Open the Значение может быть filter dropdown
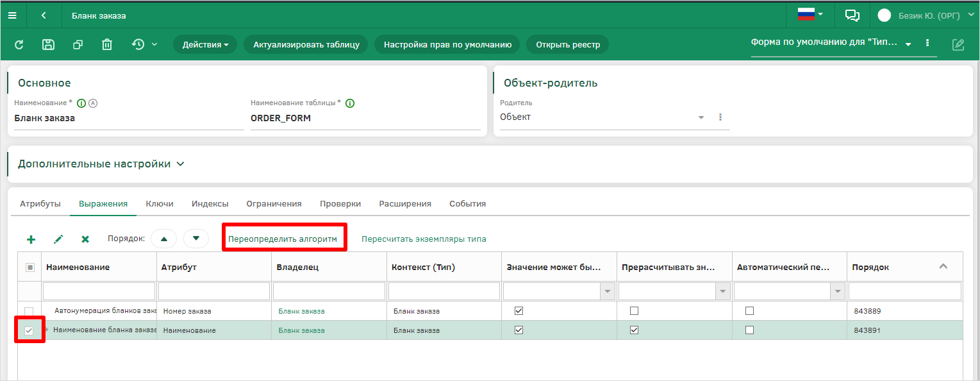Viewport: 980px width, 381px height. [607, 291]
